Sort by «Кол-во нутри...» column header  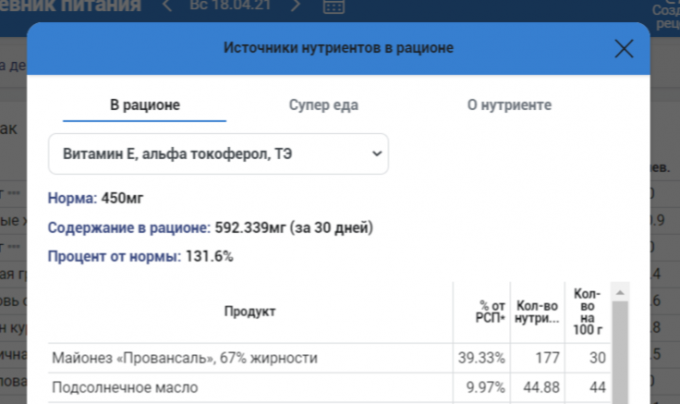tap(539, 311)
